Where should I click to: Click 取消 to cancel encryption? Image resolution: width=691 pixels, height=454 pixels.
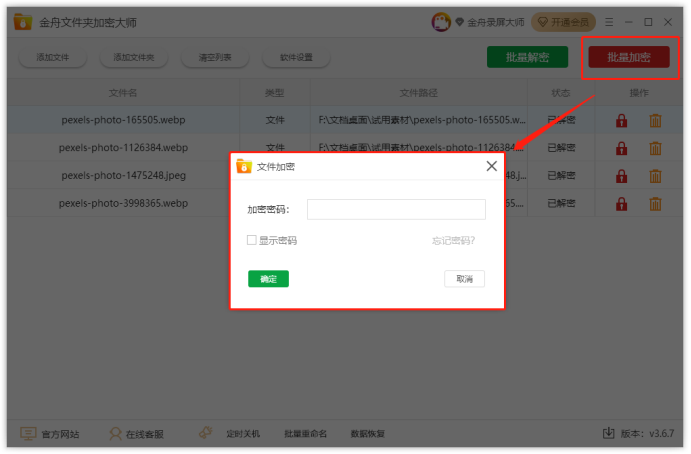(464, 279)
